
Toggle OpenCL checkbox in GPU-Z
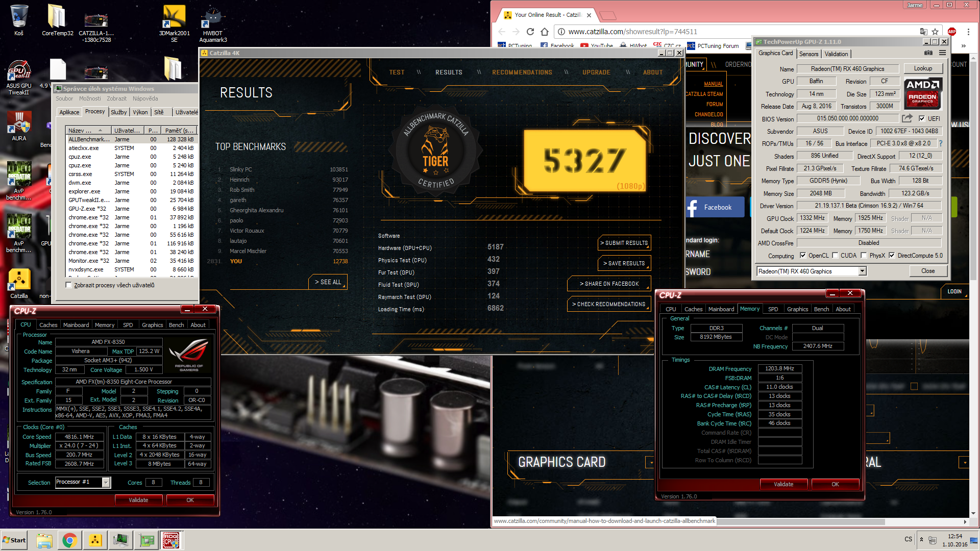tap(802, 256)
